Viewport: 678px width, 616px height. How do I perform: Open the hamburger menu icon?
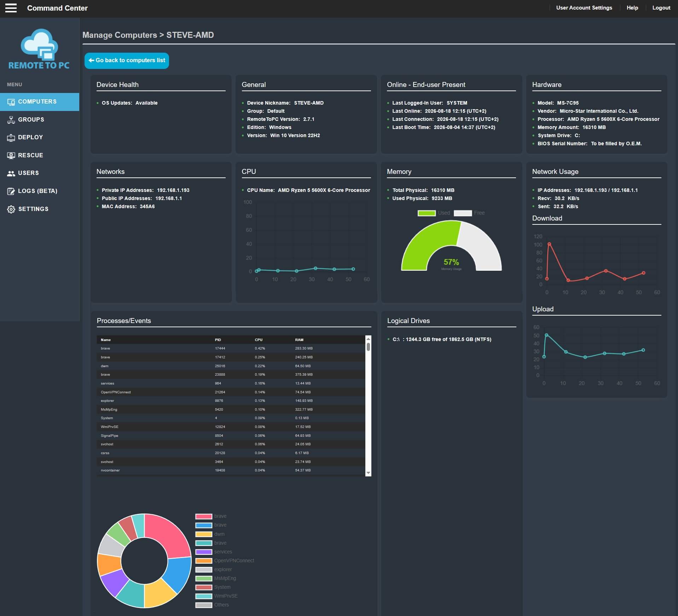pos(11,8)
